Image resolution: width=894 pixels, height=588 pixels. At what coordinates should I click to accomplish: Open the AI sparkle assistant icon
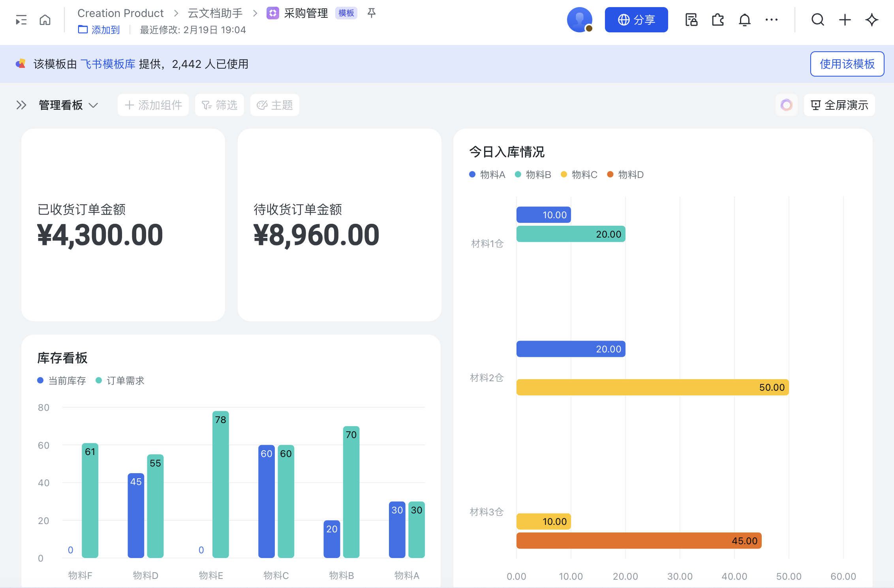[x=871, y=20]
